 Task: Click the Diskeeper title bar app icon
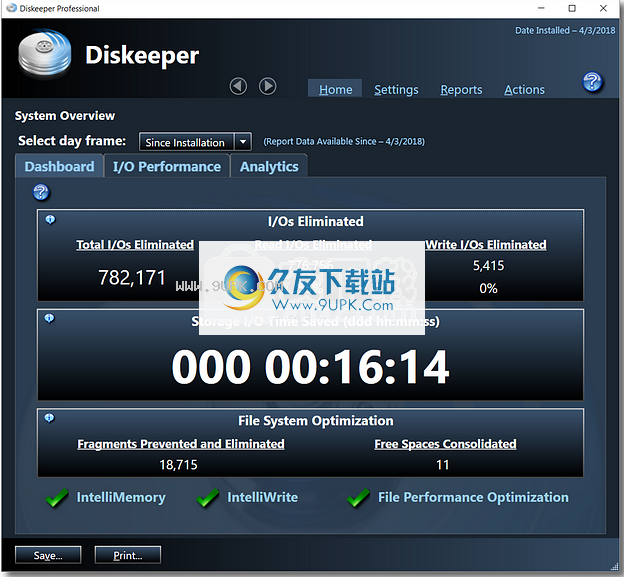[x=12, y=8]
